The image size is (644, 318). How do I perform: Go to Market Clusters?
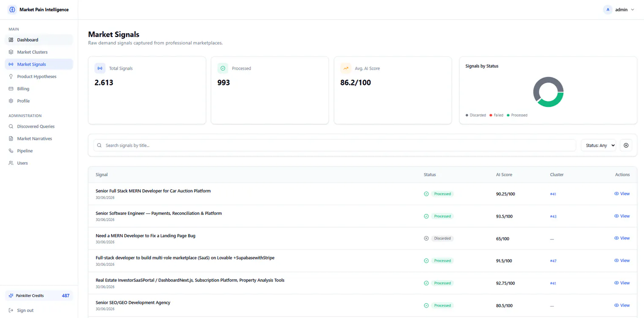[x=39, y=52]
